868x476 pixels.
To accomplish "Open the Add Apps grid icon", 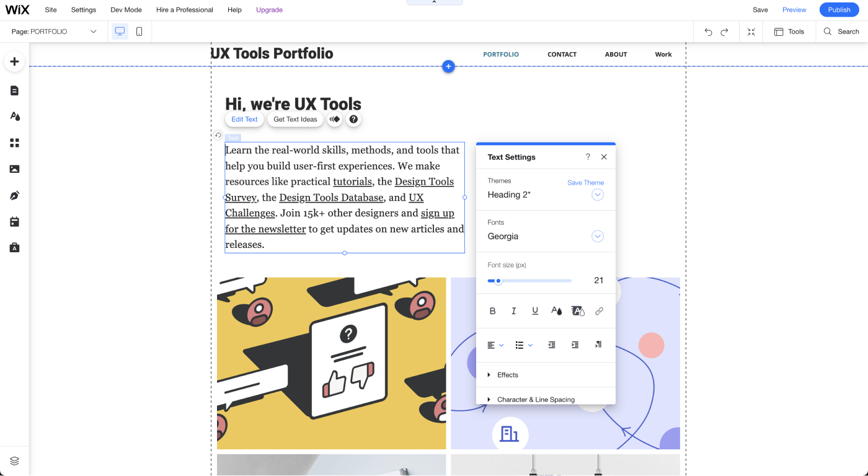I will coord(14,143).
